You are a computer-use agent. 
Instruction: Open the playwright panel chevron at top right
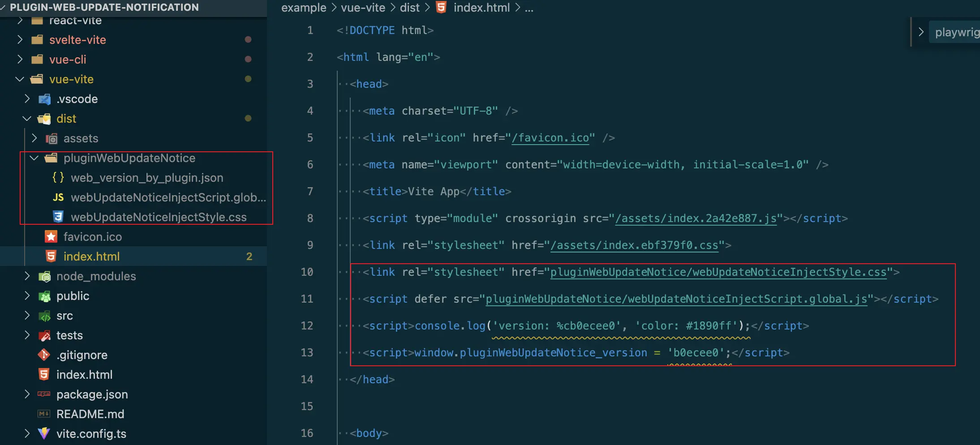[x=921, y=32]
